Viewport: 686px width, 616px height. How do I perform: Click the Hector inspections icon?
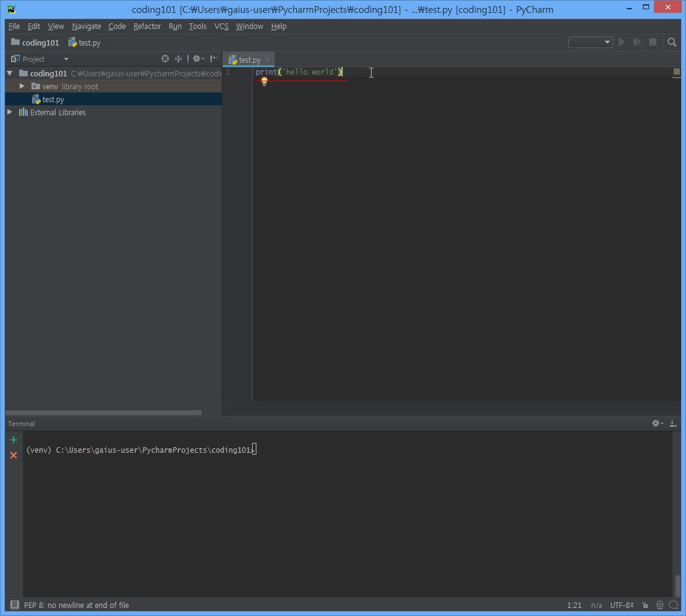pyautogui.click(x=659, y=605)
